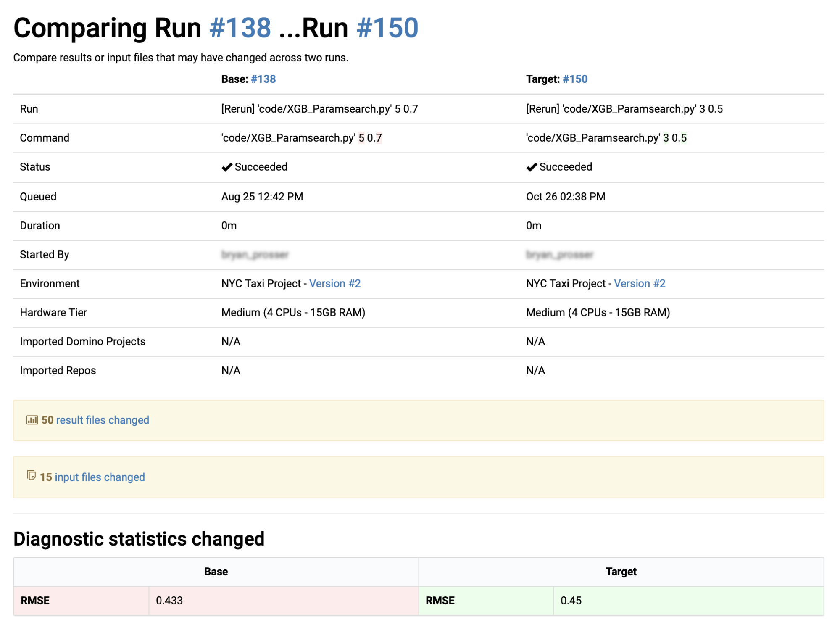840x630 pixels.
Task: Click the Imported Domino Projects row label
Action: 83,342
